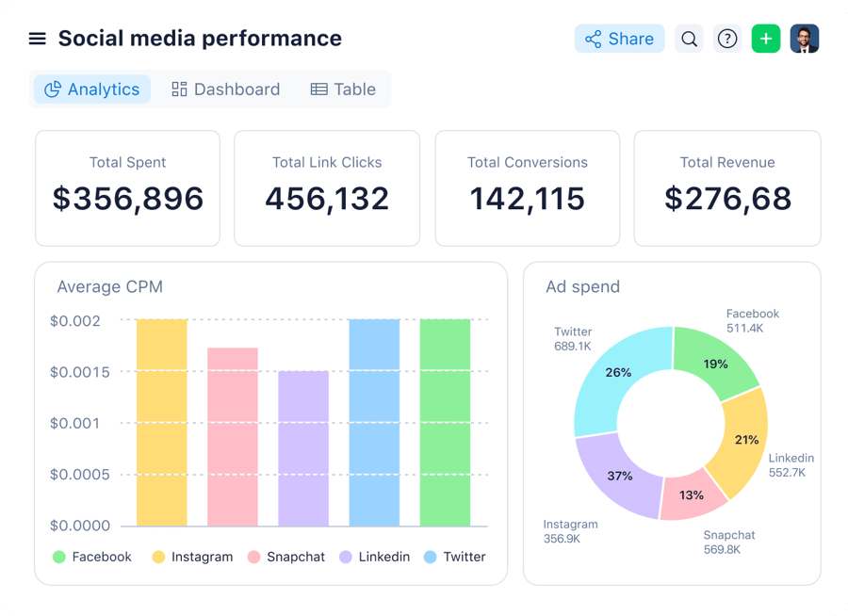Switch to the Analytics tab
Image resolution: width=848 pixels, height=616 pixels.
coord(92,89)
